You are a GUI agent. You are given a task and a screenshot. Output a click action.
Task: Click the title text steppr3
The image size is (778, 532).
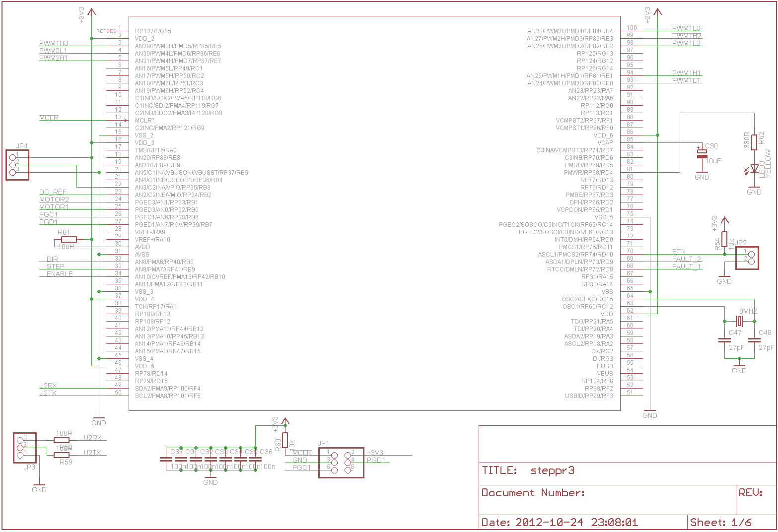coord(552,470)
